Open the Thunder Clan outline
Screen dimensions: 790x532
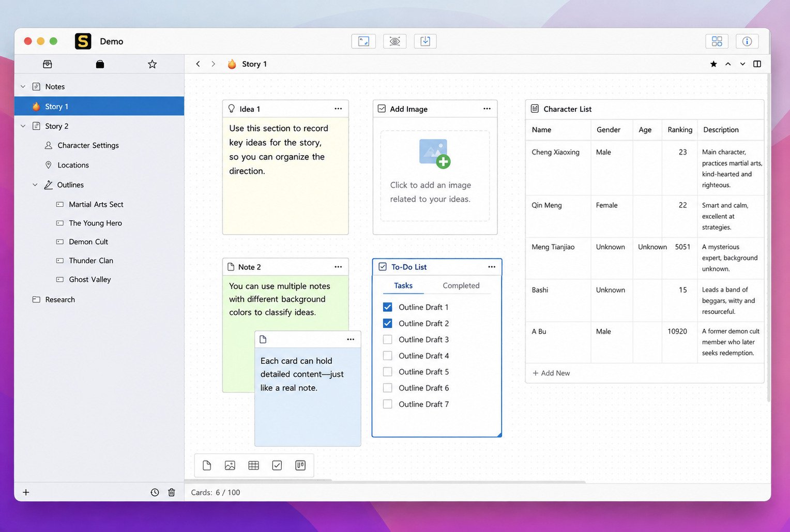point(91,261)
